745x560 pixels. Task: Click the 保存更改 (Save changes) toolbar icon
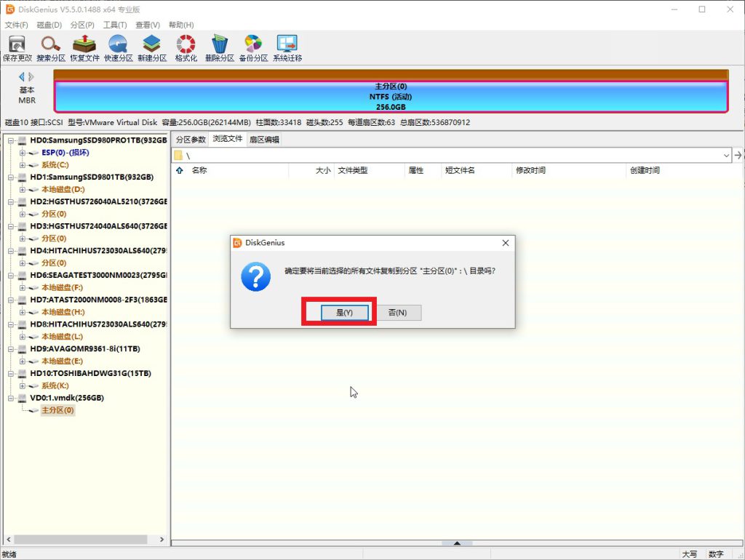17,47
